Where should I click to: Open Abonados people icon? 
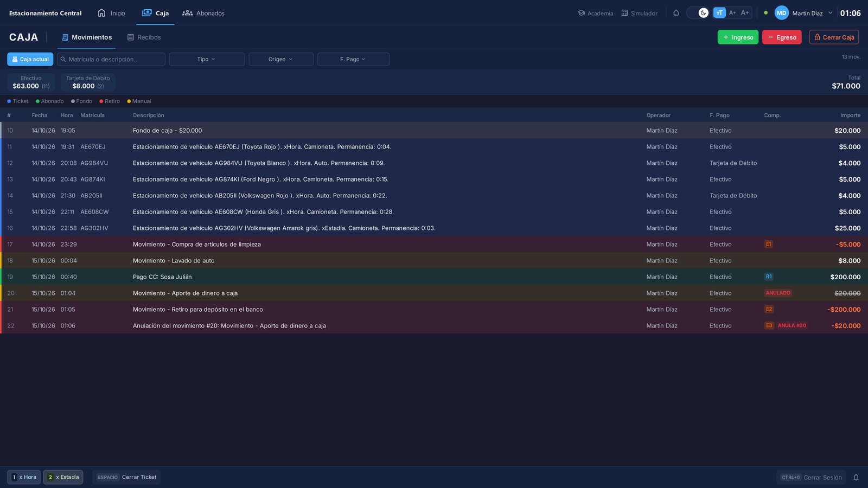click(x=187, y=13)
